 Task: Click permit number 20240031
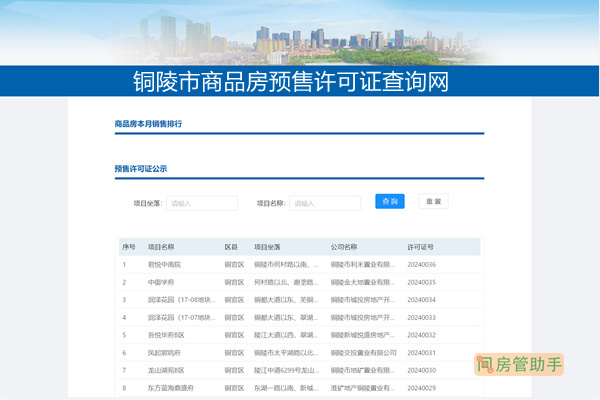pos(421,352)
